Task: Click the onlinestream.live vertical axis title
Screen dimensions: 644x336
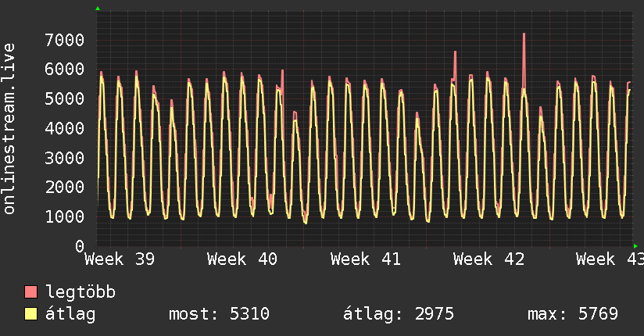Action: [x=9, y=129]
